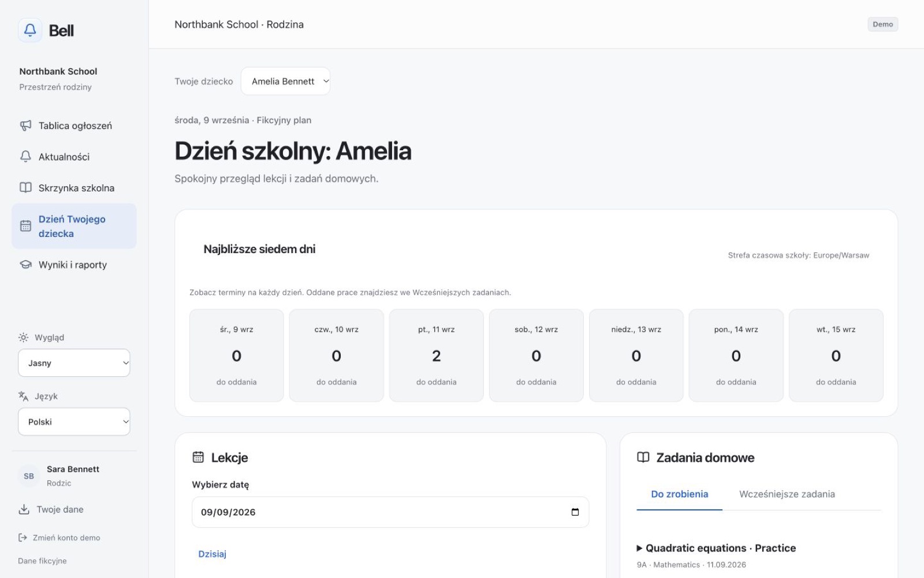Screen dimensions: 924x578
Task: Click the calendar icon by Lekcje heading
Action: tap(198, 457)
